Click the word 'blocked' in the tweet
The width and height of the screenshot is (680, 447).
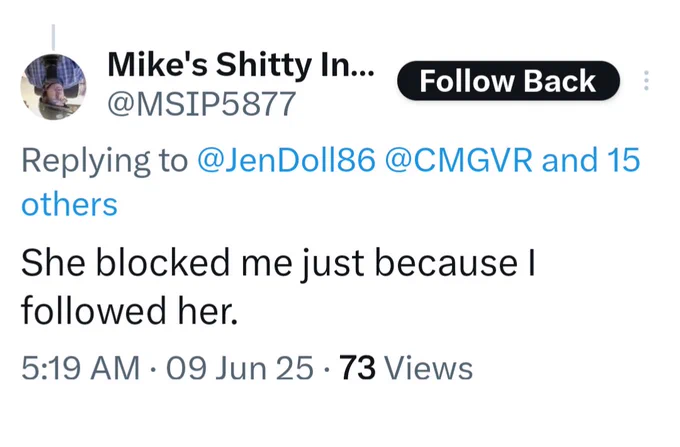pos(163,262)
